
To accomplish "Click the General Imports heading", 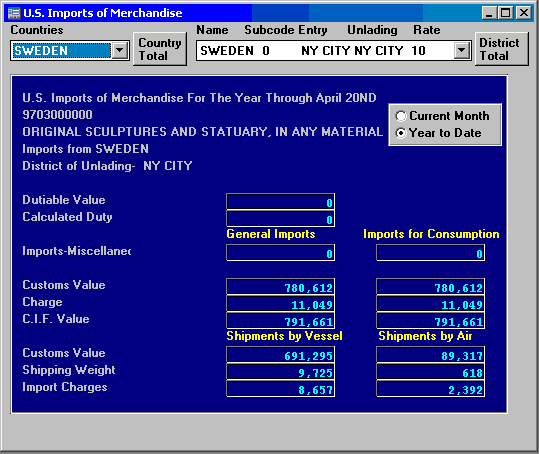I will 271,234.
